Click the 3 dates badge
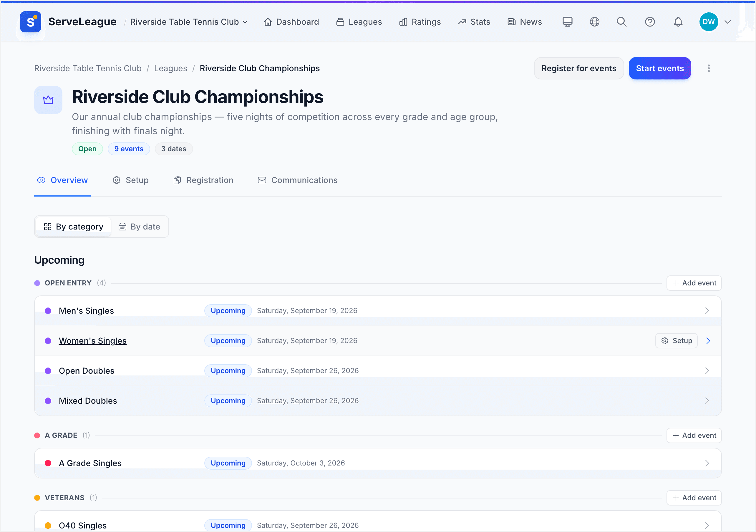 pyautogui.click(x=173, y=149)
